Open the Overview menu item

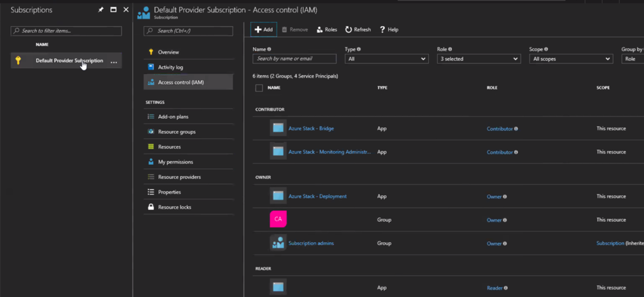click(x=188, y=52)
